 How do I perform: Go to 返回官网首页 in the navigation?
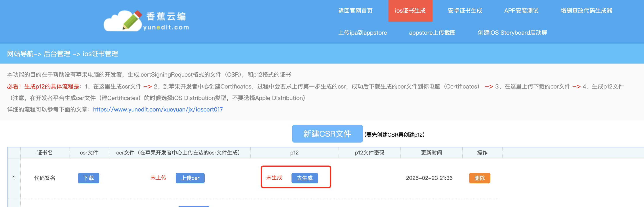click(x=355, y=11)
